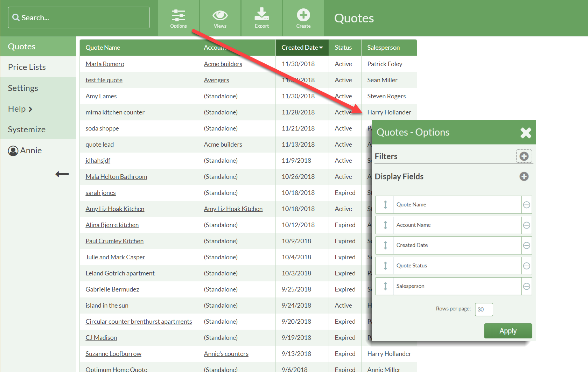Close the Quotes Options dialog
Image resolution: width=588 pixels, height=372 pixels.
pyautogui.click(x=526, y=133)
